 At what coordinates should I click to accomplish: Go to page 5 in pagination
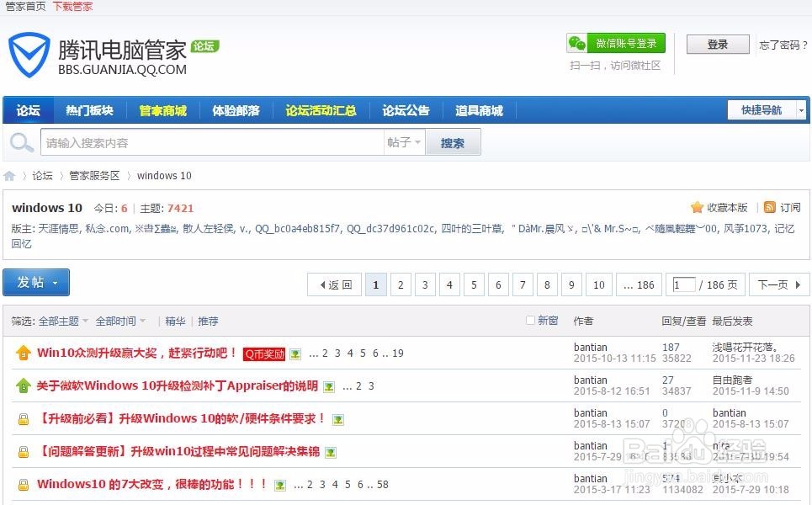[474, 284]
